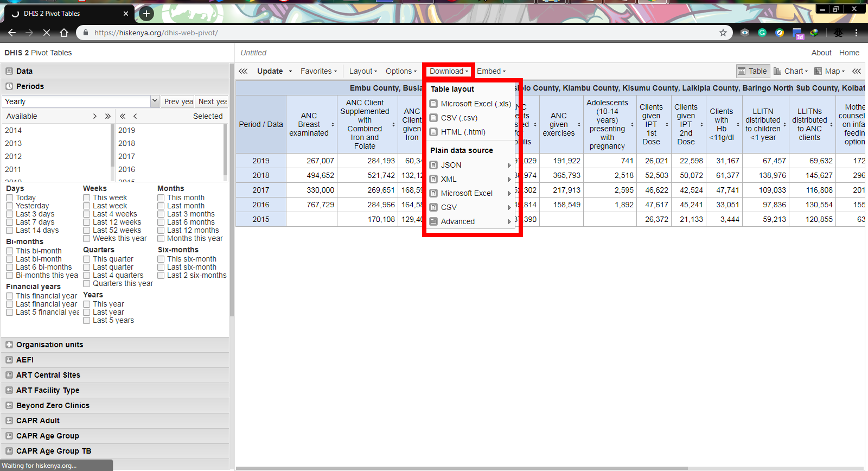Click select-all double right arrow in Periods
Viewport: 868px width, 471px height.
(x=107, y=116)
